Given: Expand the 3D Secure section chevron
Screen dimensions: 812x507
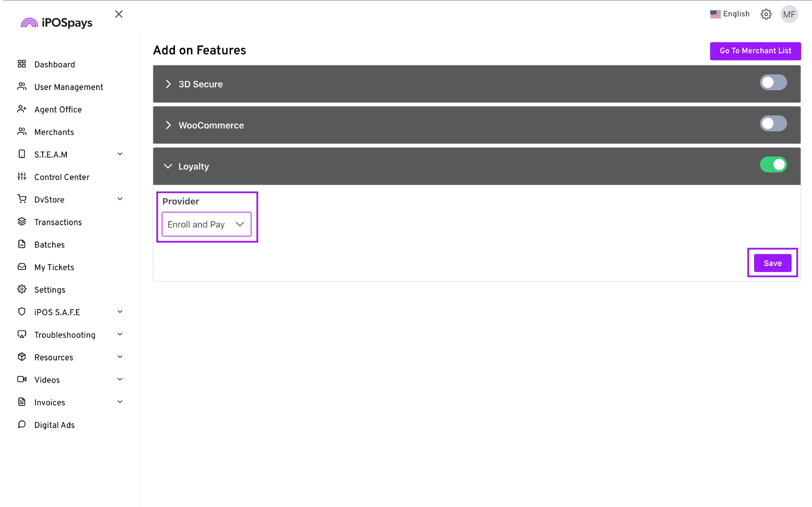Looking at the screenshot, I should (x=168, y=84).
